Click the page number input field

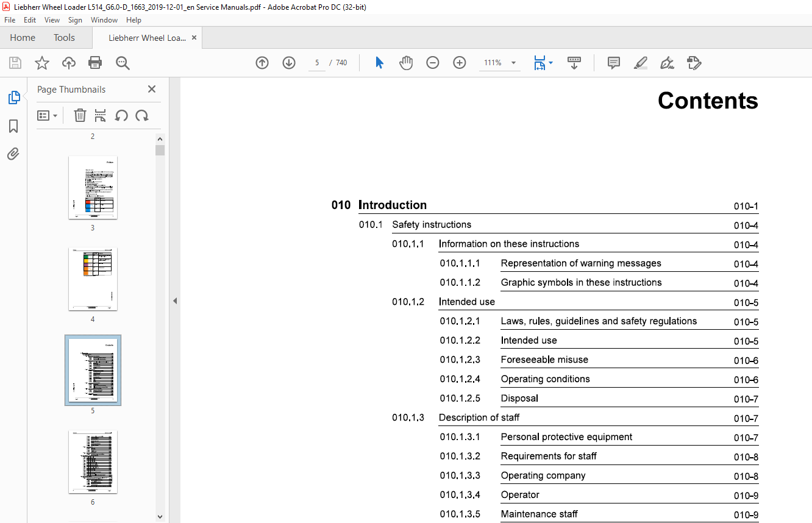[x=317, y=63]
